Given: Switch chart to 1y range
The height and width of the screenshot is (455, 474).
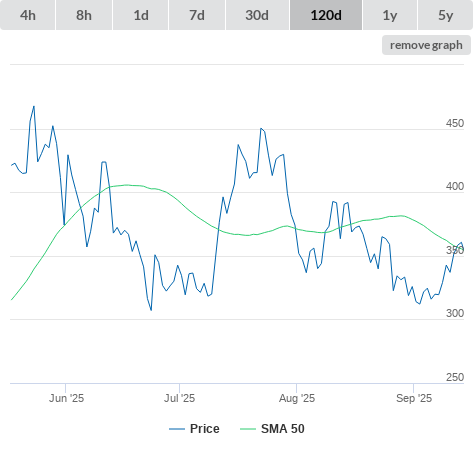Looking at the screenshot, I should (390, 15).
